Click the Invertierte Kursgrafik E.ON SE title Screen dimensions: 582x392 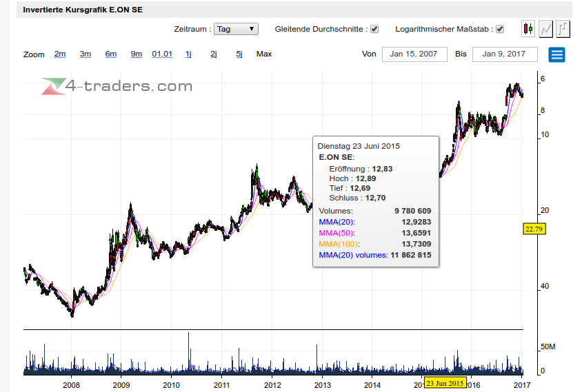83,10
